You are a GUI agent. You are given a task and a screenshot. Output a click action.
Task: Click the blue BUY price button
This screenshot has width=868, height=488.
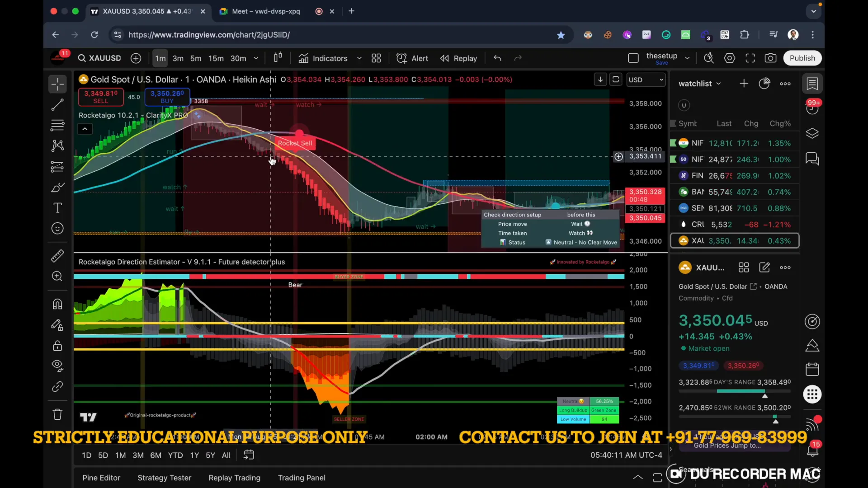pos(167,97)
